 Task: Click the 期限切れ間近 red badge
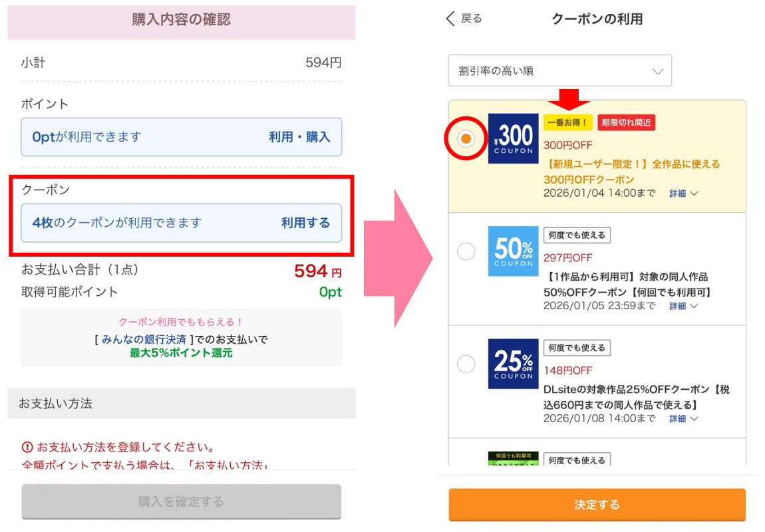(626, 122)
